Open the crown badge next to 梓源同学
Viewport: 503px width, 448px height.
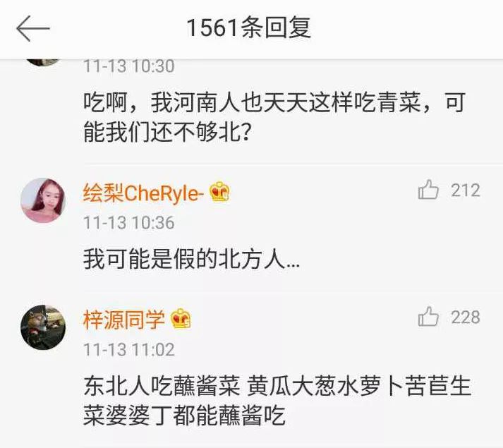click(x=181, y=318)
